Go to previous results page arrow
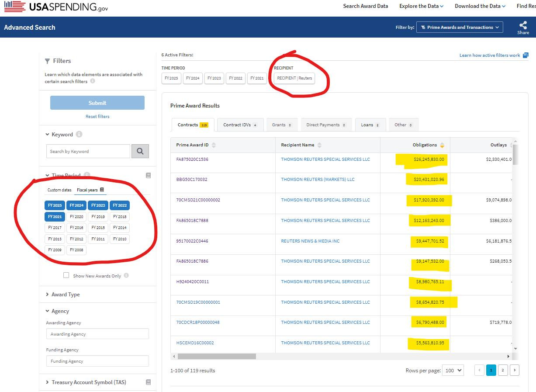536x392 pixels. (x=479, y=370)
